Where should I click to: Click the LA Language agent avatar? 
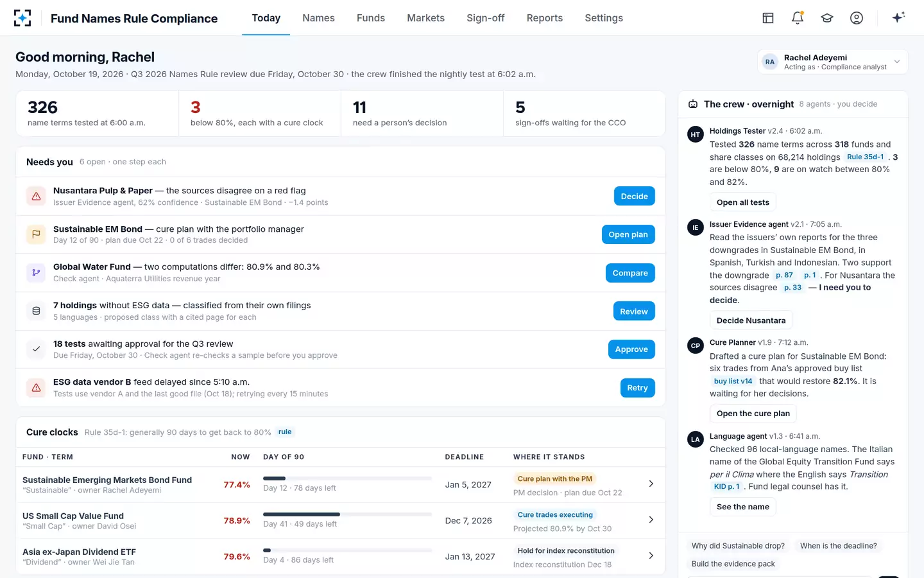tap(696, 439)
